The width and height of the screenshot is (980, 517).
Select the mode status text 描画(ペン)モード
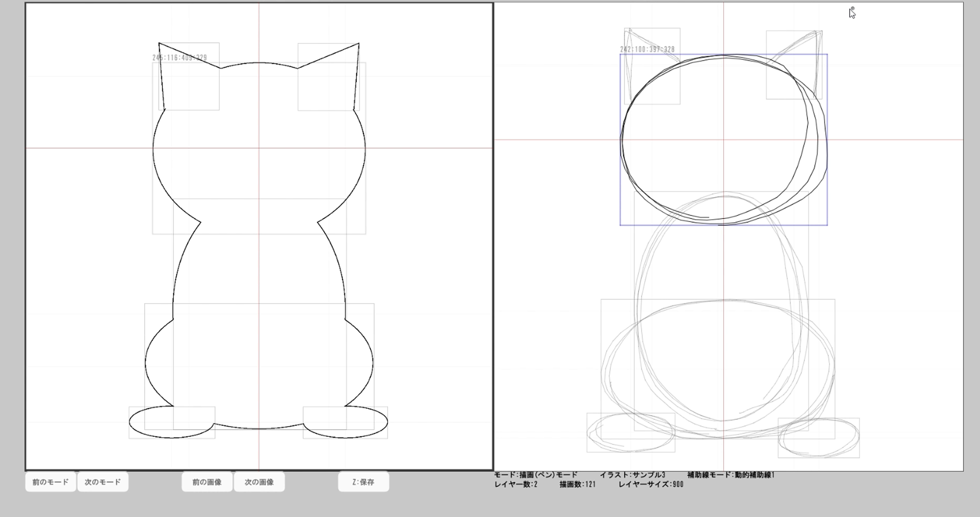click(549, 475)
